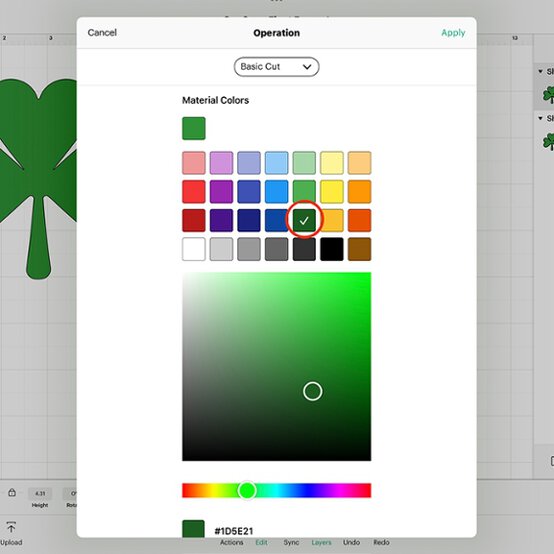Tap Undo in the bottom bar
The image size is (554, 554).
(x=351, y=542)
